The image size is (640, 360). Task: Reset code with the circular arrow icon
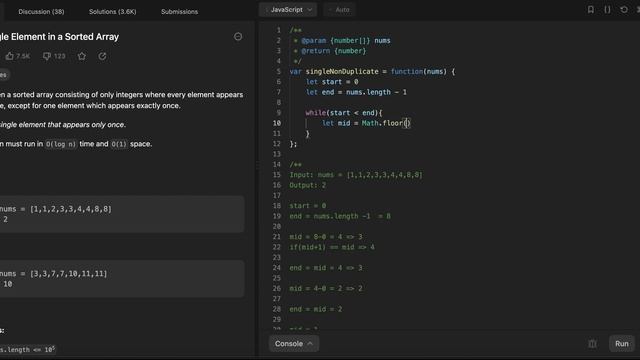pos(624,9)
